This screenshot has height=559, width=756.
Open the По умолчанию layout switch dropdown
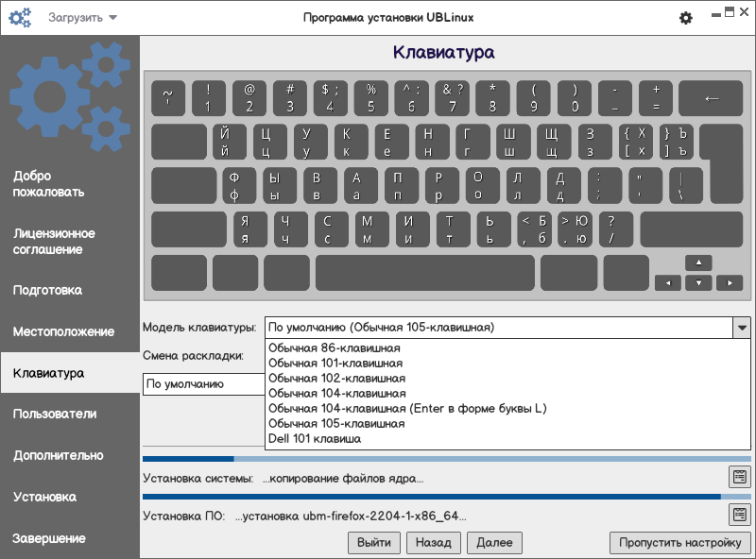pos(204,384)
